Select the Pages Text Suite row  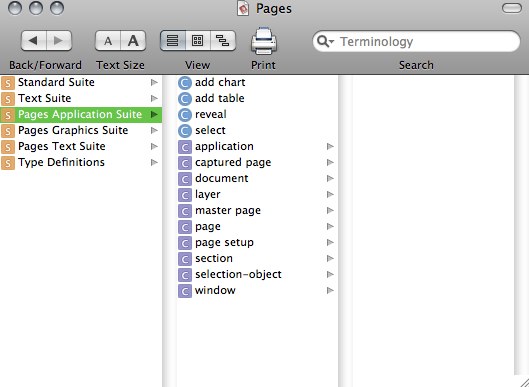tap(81, 146)
